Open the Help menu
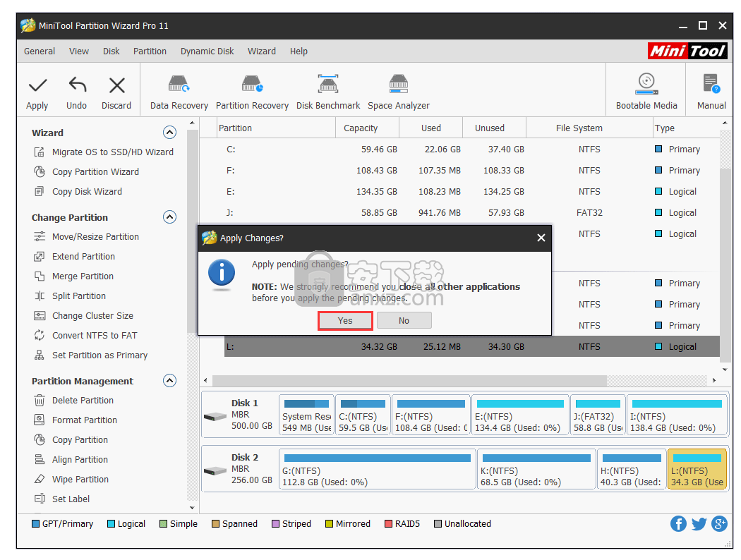This screenshot has width=741, height=560. 299,51
